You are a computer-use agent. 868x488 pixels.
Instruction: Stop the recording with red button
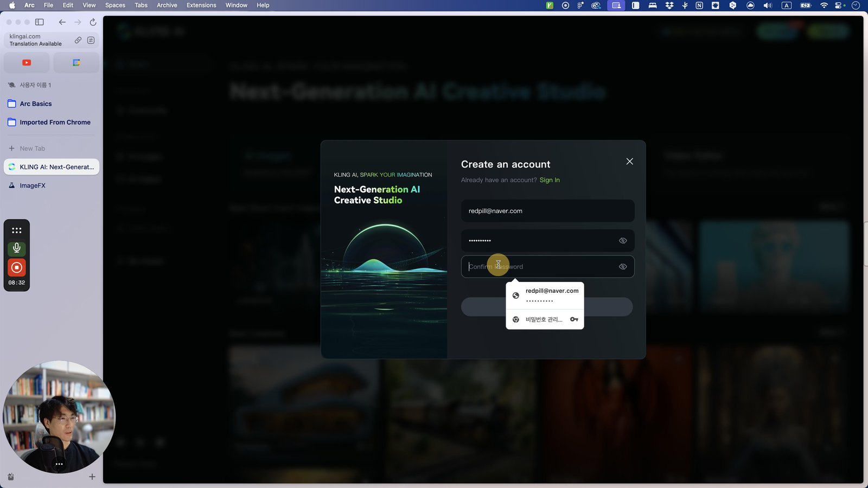pyautogui.click(x=17, y=267)
